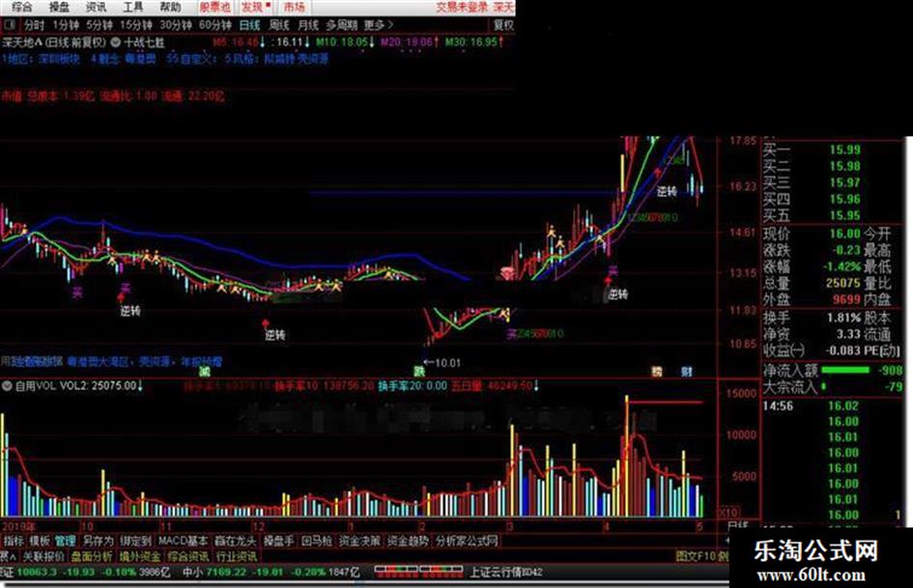The image size is (913, 588).
Task: Open the 工具 menu
Action: point(133,7)
